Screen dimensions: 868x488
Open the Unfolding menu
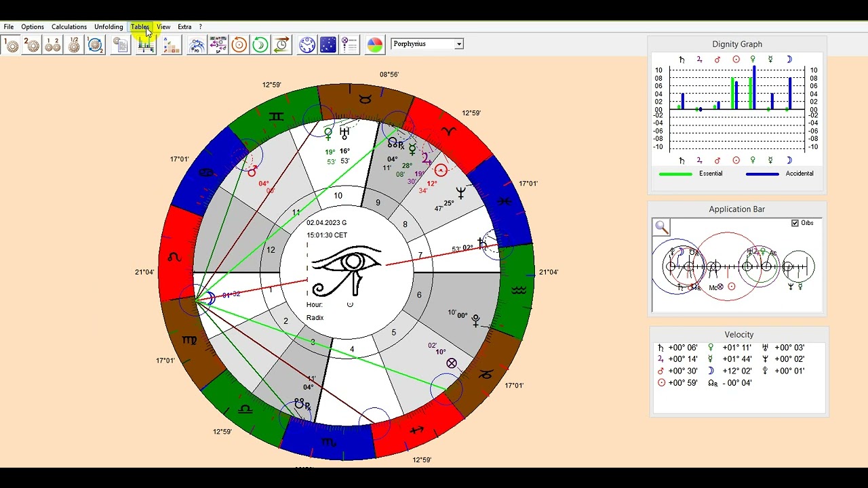point(108,27)
